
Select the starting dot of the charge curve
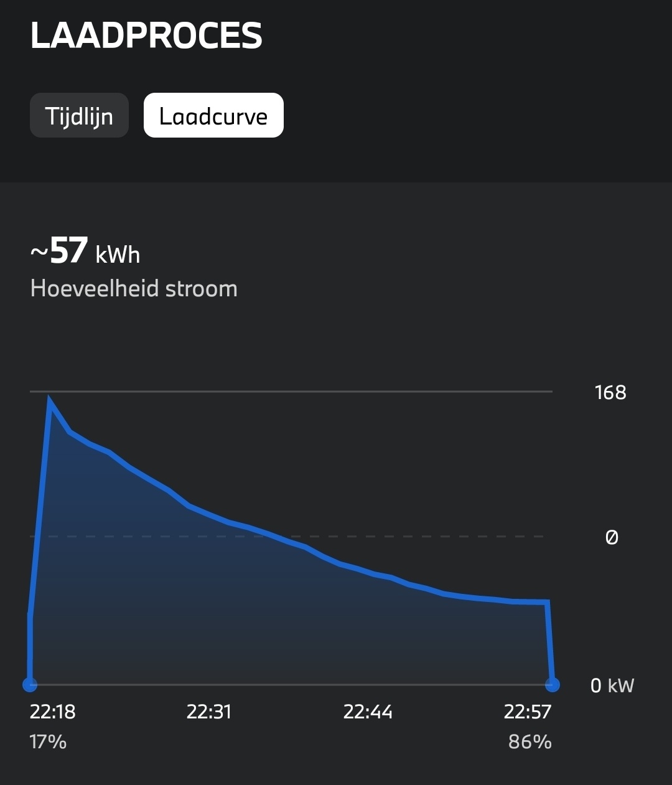tap(30, 685)
